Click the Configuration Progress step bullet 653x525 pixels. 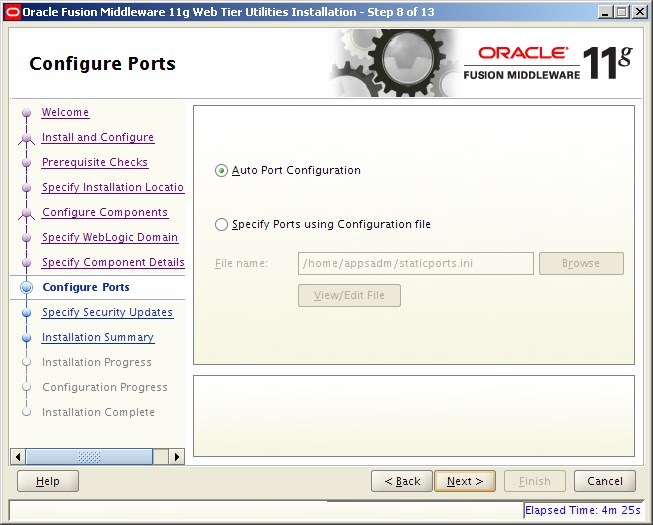click(x=27, y=387)
